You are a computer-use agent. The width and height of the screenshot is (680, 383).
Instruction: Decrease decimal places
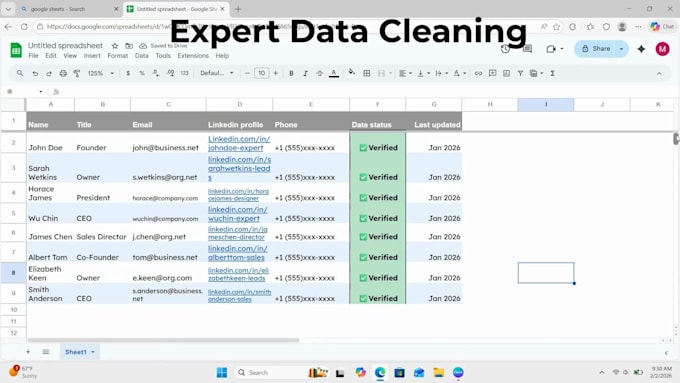pos(156,73)
